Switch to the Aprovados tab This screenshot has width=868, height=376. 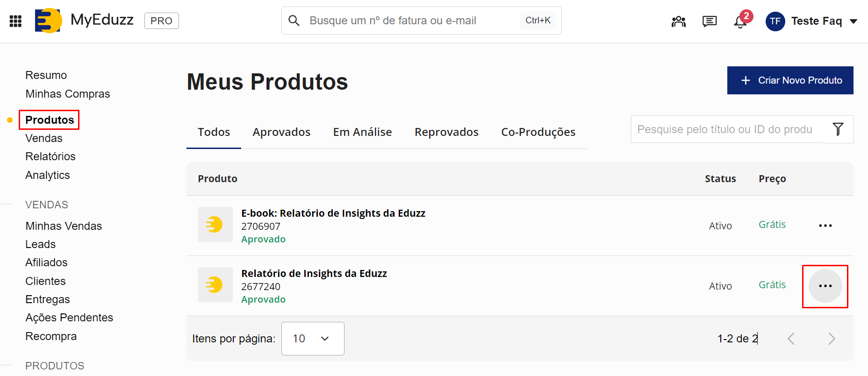click(281, 132)
